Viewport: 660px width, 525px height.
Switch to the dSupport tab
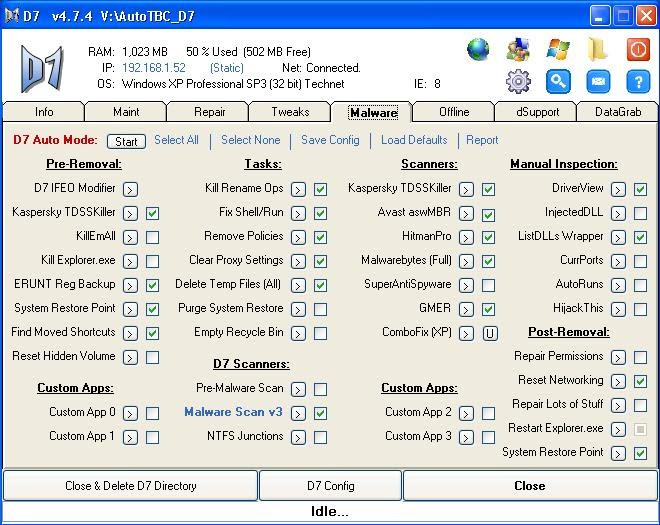[x=538, y=112]
